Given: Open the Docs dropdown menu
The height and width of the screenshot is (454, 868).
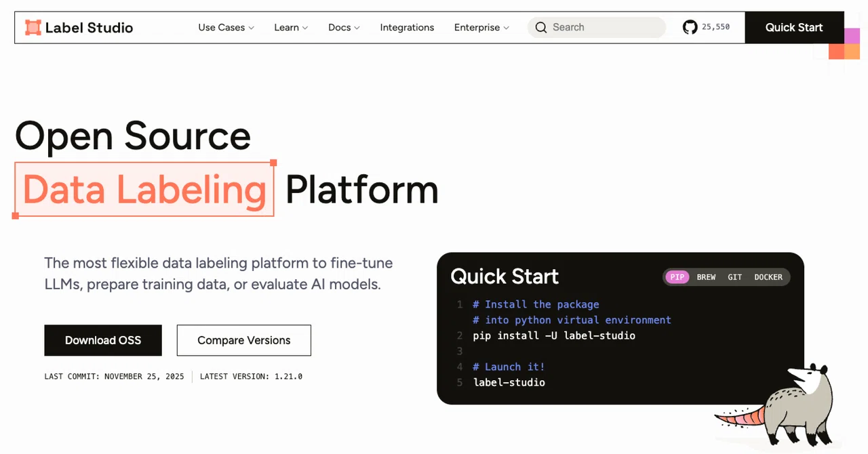Looking at the screenshot, I should 344,27.
